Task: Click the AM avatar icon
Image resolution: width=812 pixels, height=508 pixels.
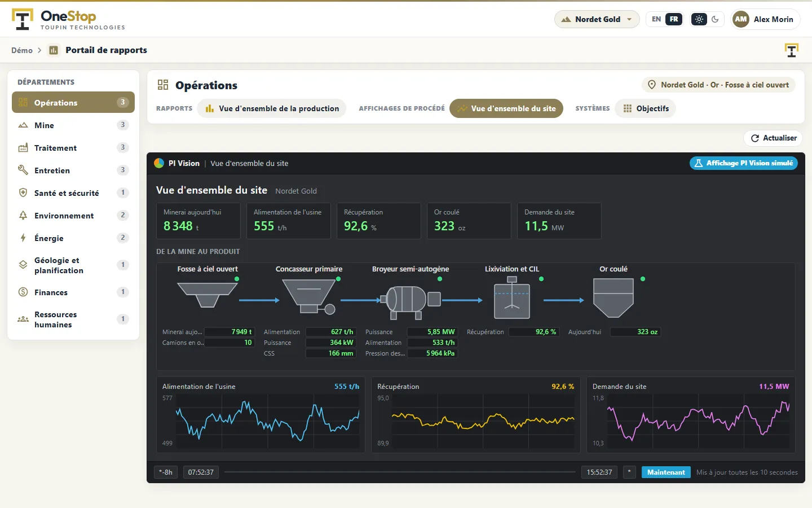Action: 741,19
